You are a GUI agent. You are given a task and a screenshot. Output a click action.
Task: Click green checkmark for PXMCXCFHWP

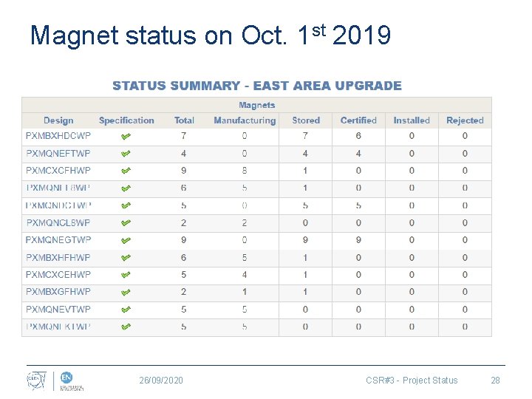pyautogui.click(x=126, y=171)
